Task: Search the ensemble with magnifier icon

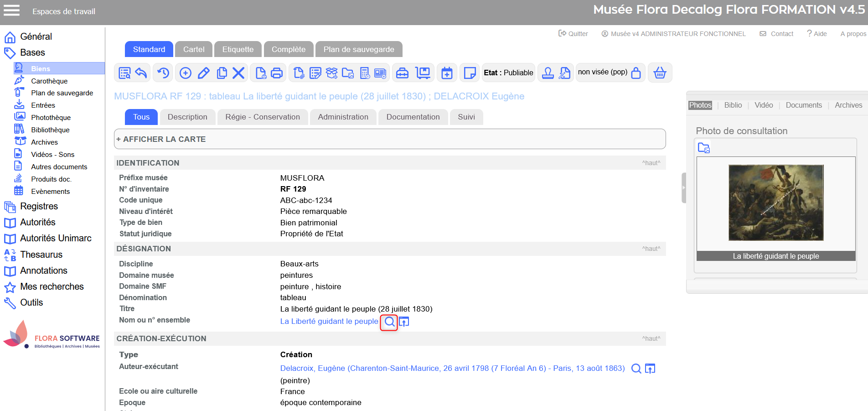Action: point(389,322)
